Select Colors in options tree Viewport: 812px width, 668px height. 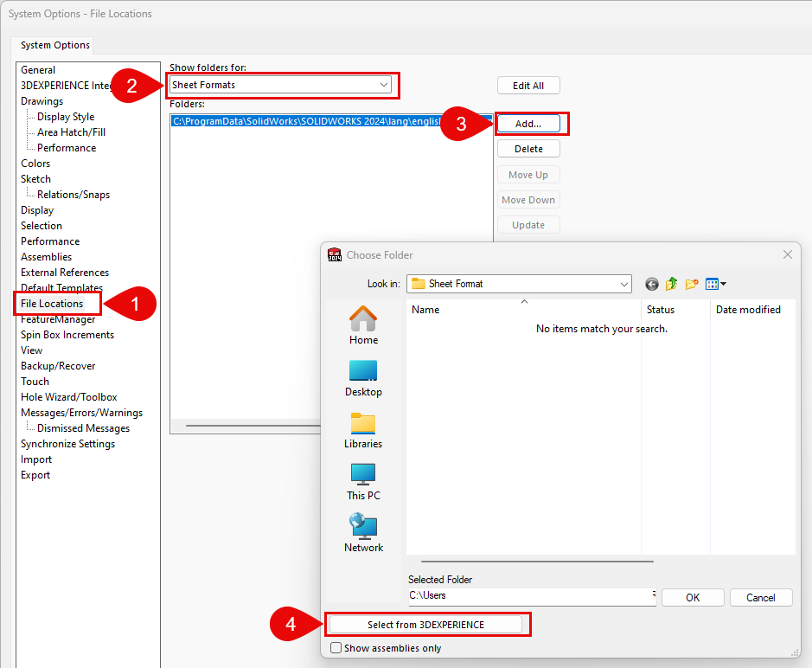point(35,164)
